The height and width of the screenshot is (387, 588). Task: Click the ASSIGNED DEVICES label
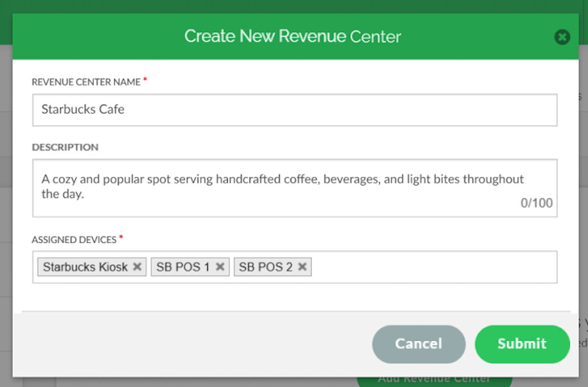[x=74, y=239]
